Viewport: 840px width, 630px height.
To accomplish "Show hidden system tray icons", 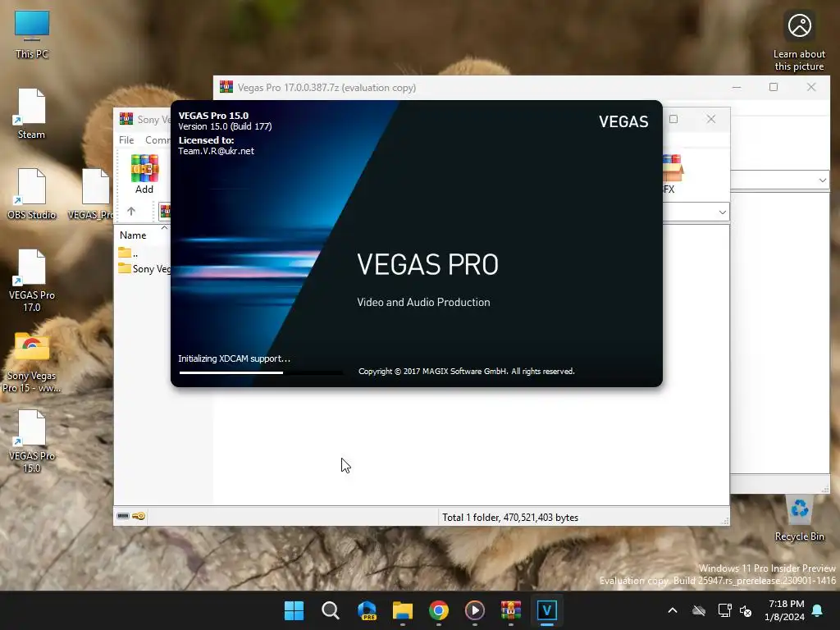I will (673, 610).
